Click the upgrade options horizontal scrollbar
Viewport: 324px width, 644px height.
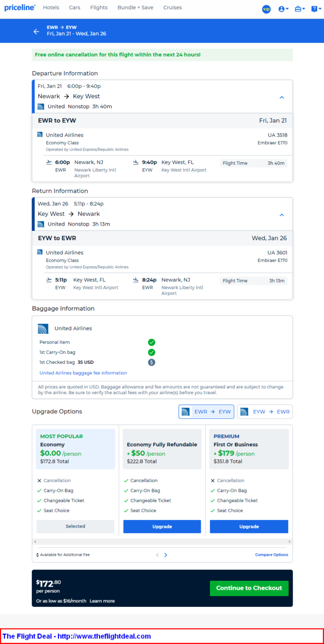coord(162,542)
